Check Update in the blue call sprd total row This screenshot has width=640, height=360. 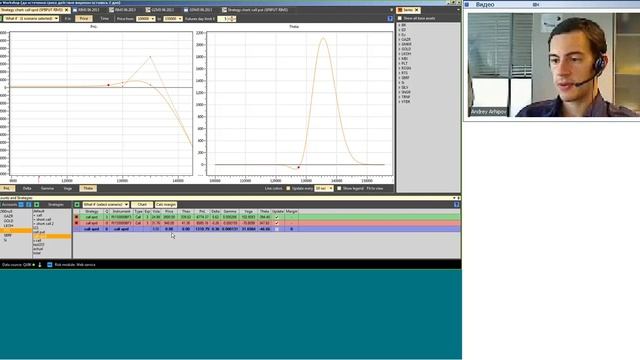pyautogui.click(x=277, y=229)
